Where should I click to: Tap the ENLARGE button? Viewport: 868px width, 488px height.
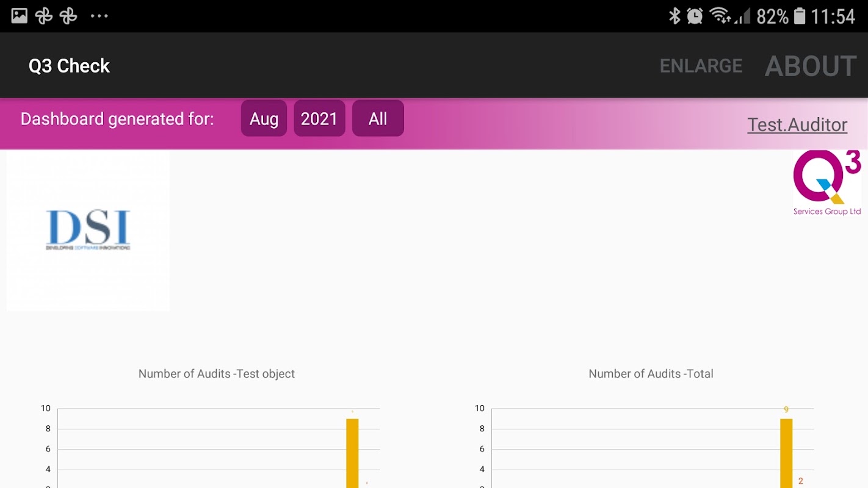(701, 66)
